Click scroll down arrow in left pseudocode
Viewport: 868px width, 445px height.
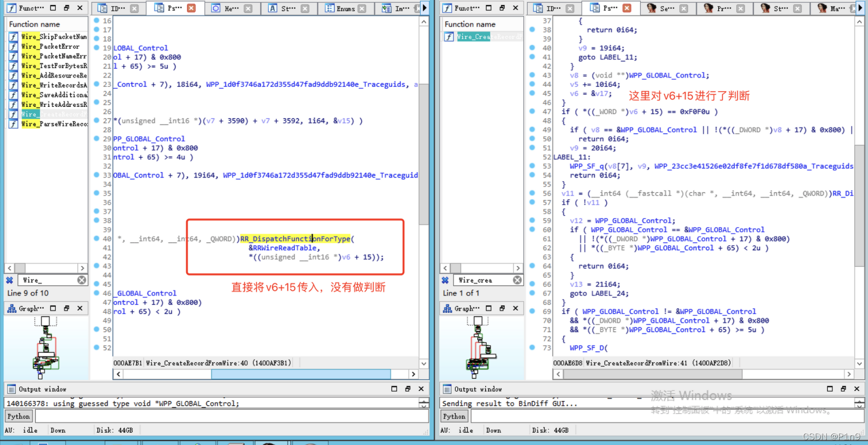[x=424, y=363]
